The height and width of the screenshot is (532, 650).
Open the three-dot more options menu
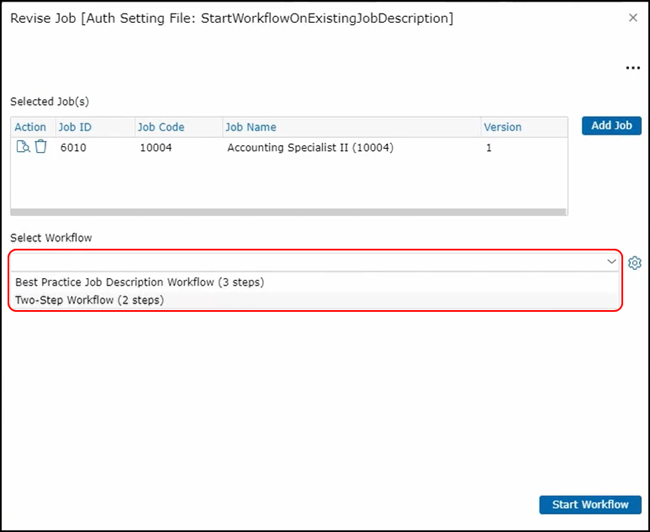click(x=632, y=68)
